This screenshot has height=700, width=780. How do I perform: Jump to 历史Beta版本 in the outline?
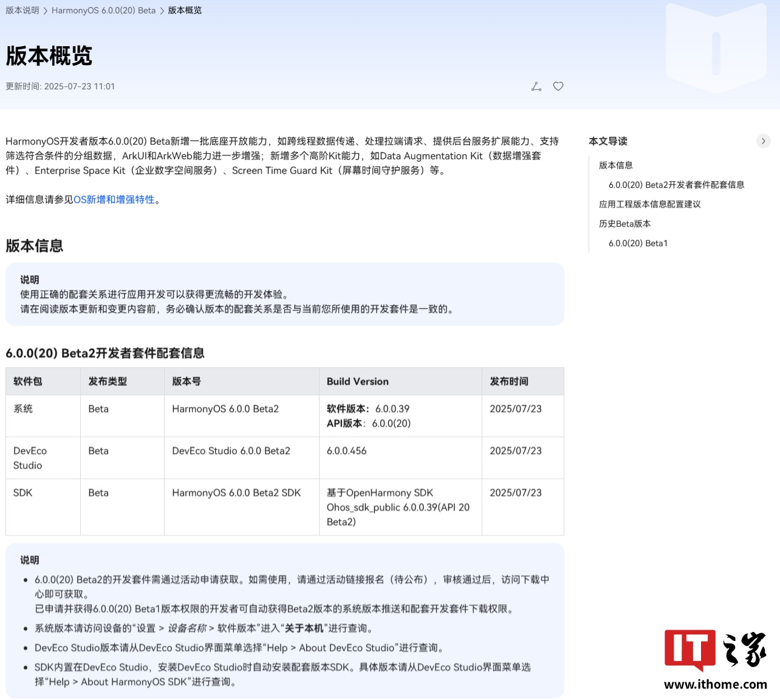point(624,224)
